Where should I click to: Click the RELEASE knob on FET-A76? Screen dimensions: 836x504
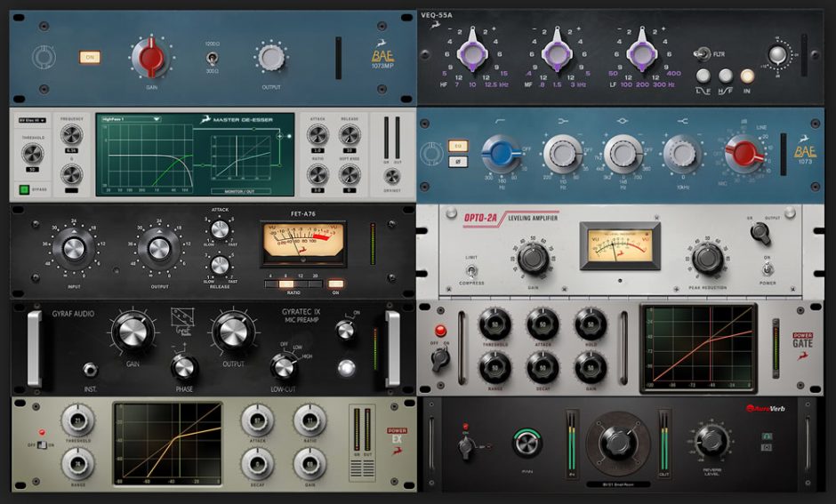[x=220, y=265]
